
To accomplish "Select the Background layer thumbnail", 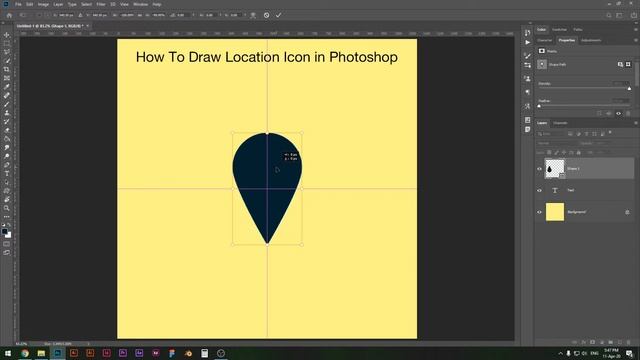I will [x=555, y=212].
